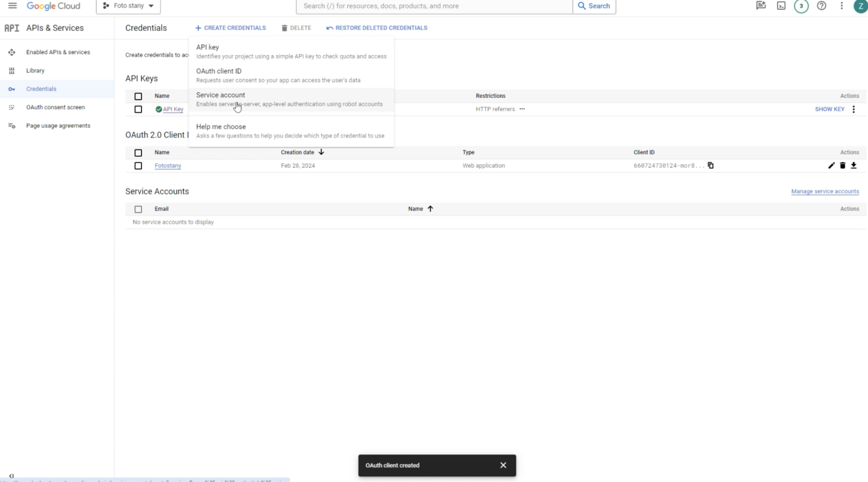Expand HTTP referrers ellipsis details
Image resolution: width=868 pixels, height=482 pixels.
(x=522, y=109)
